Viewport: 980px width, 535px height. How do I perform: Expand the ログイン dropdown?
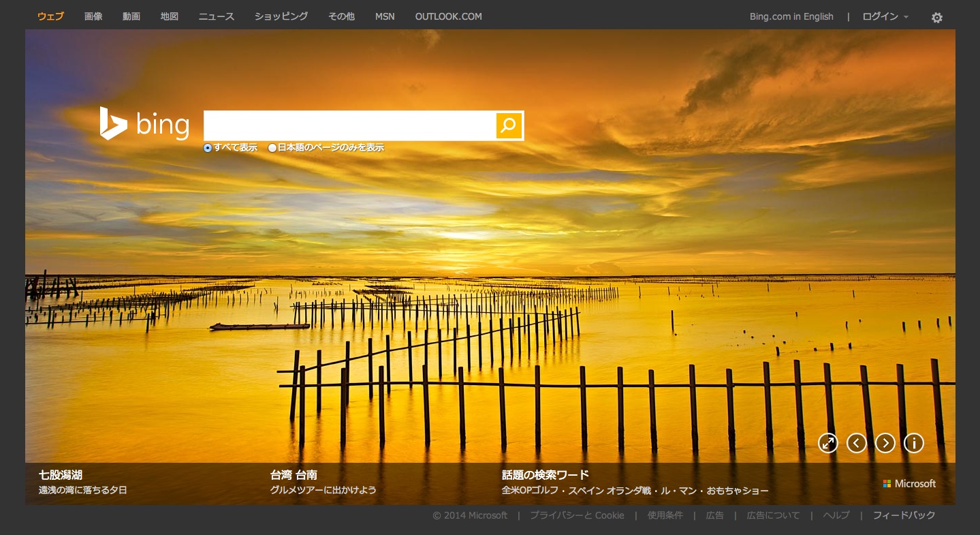click(885, 16)
